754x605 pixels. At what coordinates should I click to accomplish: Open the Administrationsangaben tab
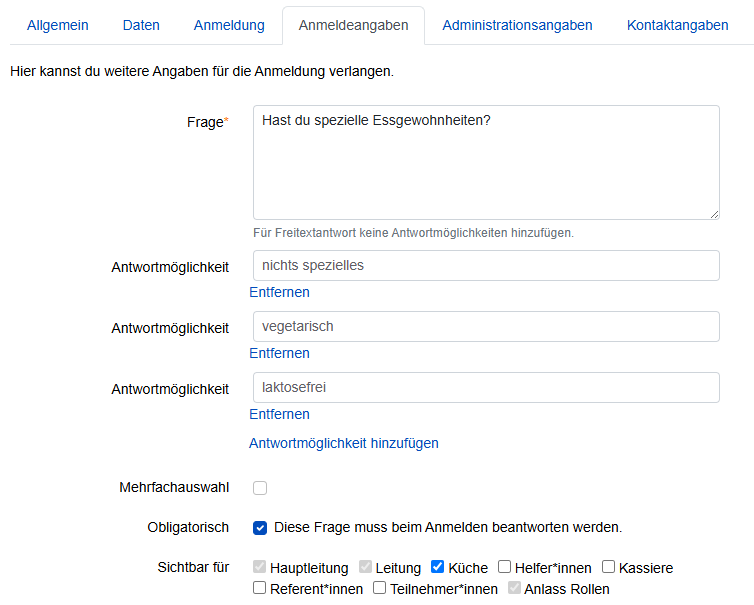tap(517, 25)
